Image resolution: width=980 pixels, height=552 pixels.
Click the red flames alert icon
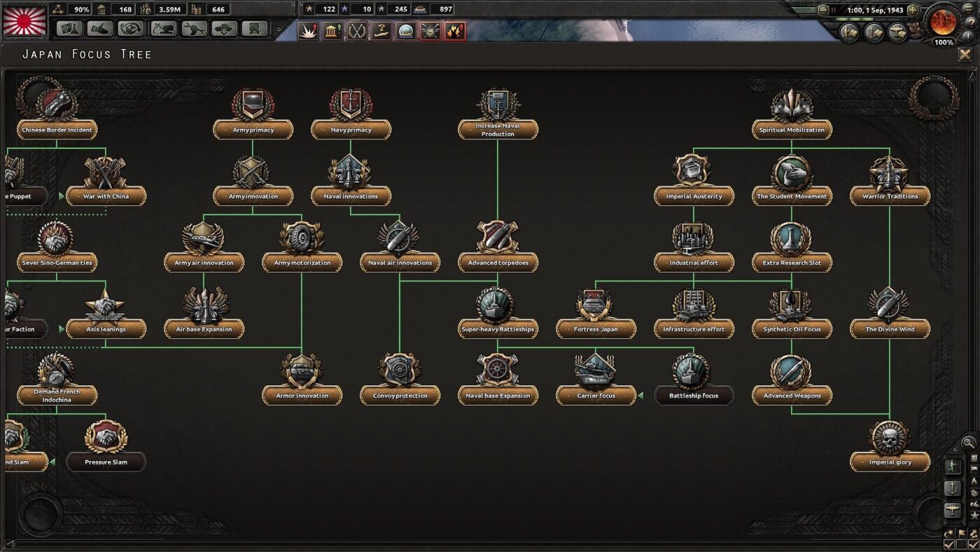click(455, 31)
